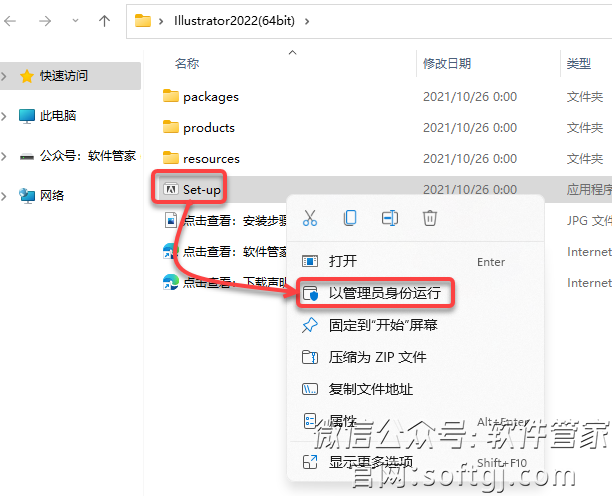This screenshot has height=496, width=612.
Task: Expand chevron before Illustrator2022(64bit) in path
Action: (161, 21)
